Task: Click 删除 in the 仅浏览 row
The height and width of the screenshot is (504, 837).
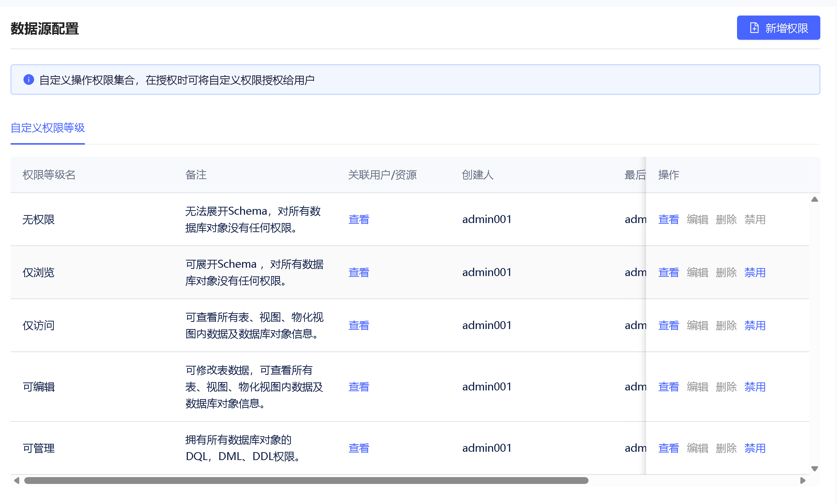Action: point(726,273)
